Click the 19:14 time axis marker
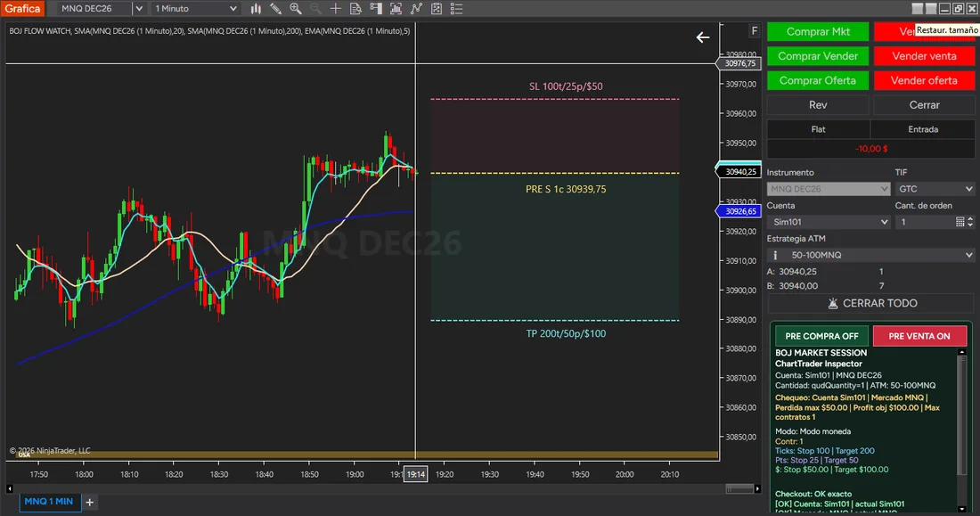The image size is (980, 516). [x=416, y=474]
